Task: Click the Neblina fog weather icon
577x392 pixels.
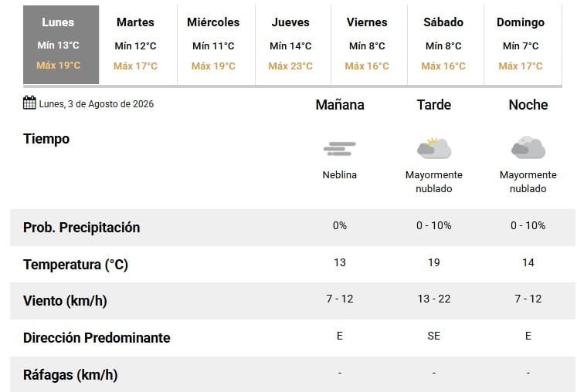Action: point(339,149)
